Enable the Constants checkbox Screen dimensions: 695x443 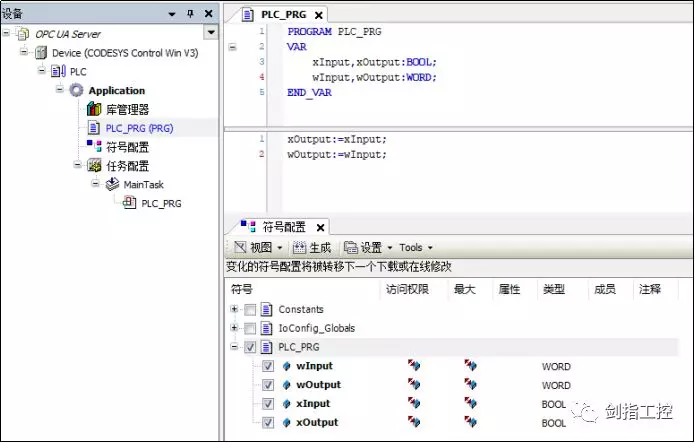[x=250, y=310]
